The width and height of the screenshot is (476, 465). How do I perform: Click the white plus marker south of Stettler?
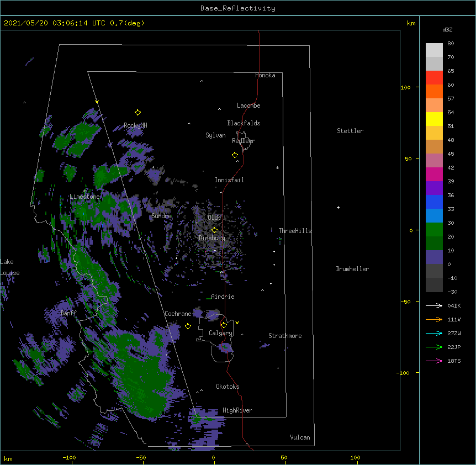click(x=338, y=207)
